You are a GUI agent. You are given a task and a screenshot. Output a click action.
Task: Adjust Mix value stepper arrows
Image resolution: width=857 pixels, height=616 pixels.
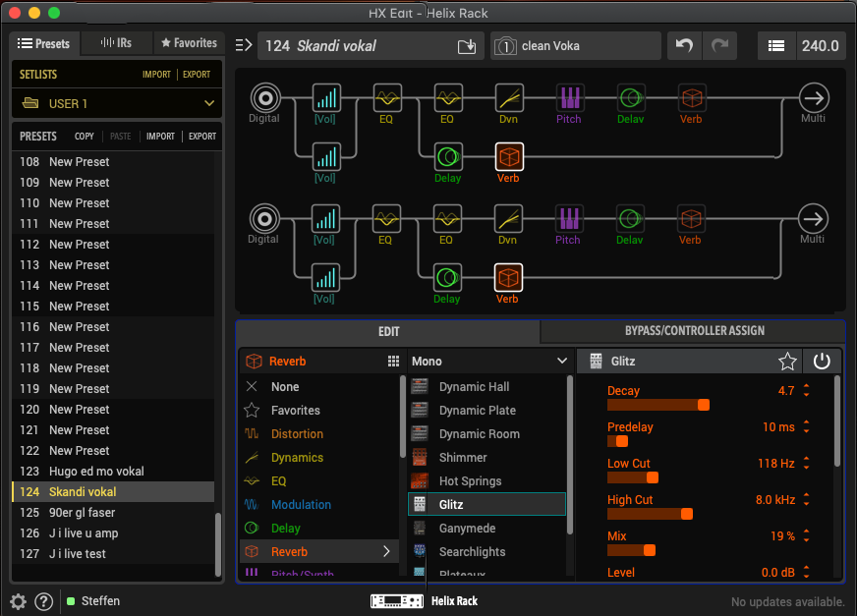coord(806,535)
